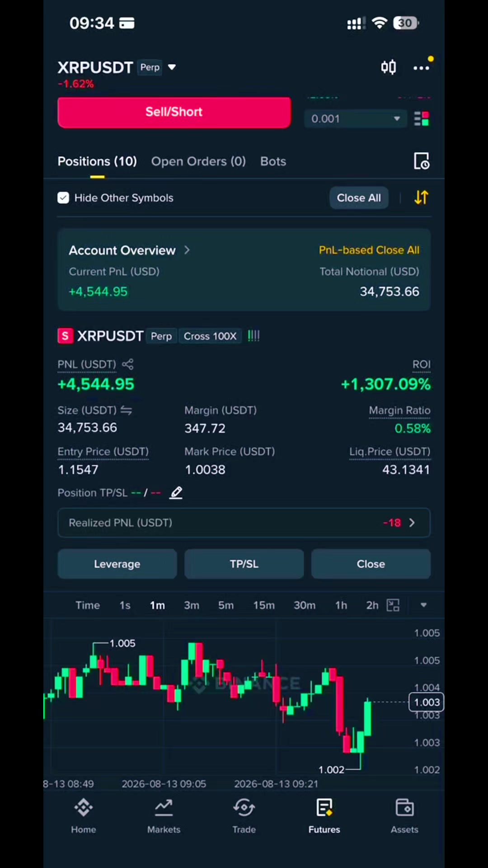Tap the ADL indicator bars icon
The image size is (488, 868).
pos(253,336)
